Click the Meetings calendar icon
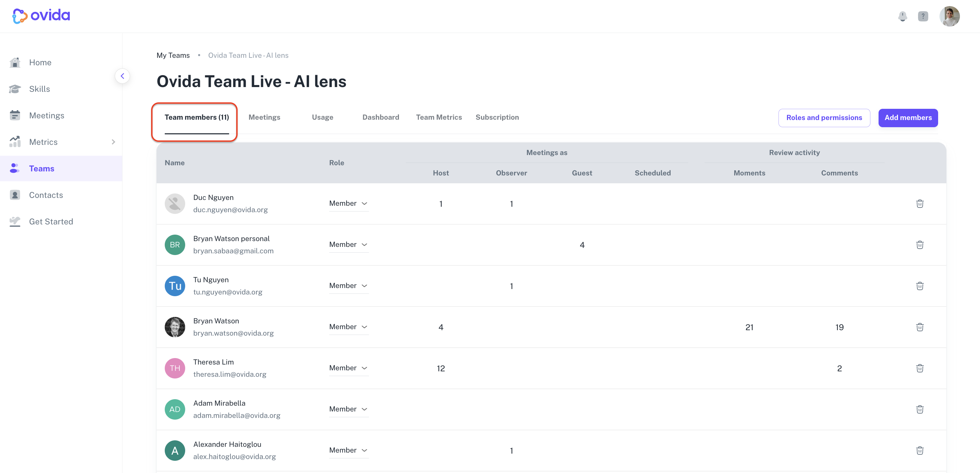Viewport: 980px width, 473px height. [x=15, y=115]
